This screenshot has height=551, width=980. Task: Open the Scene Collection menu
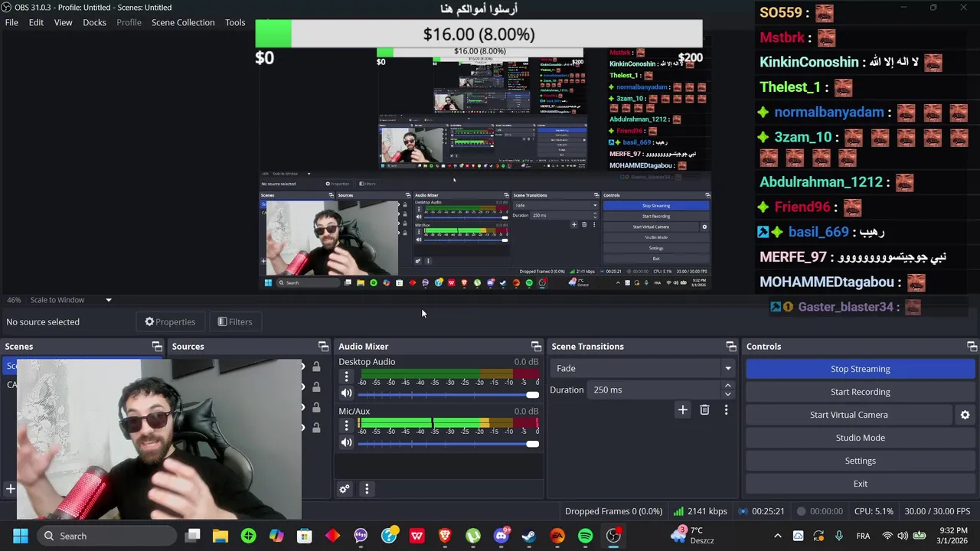pyautogui.click(x=183, y=22)
